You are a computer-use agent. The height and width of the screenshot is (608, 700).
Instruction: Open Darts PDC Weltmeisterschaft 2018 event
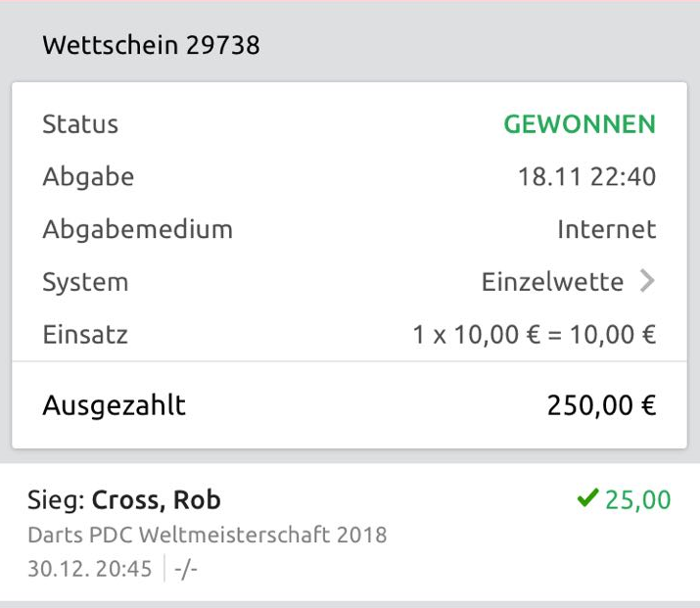[206, 536]
